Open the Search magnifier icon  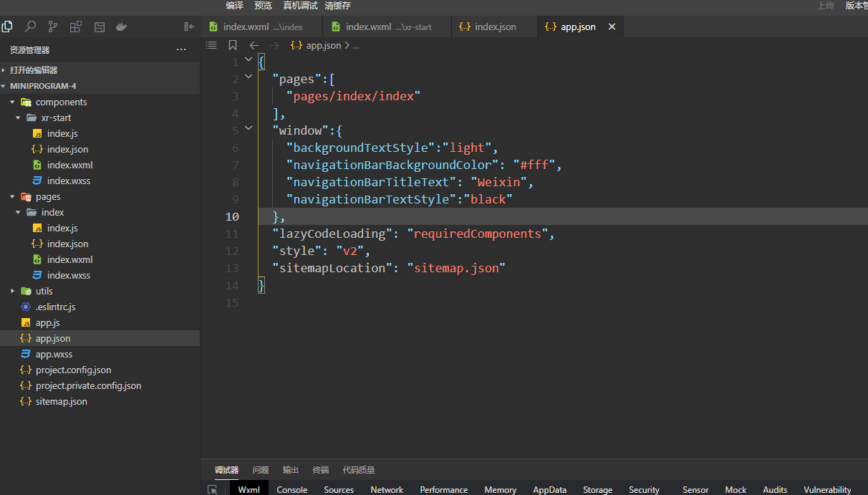point(30,27)
